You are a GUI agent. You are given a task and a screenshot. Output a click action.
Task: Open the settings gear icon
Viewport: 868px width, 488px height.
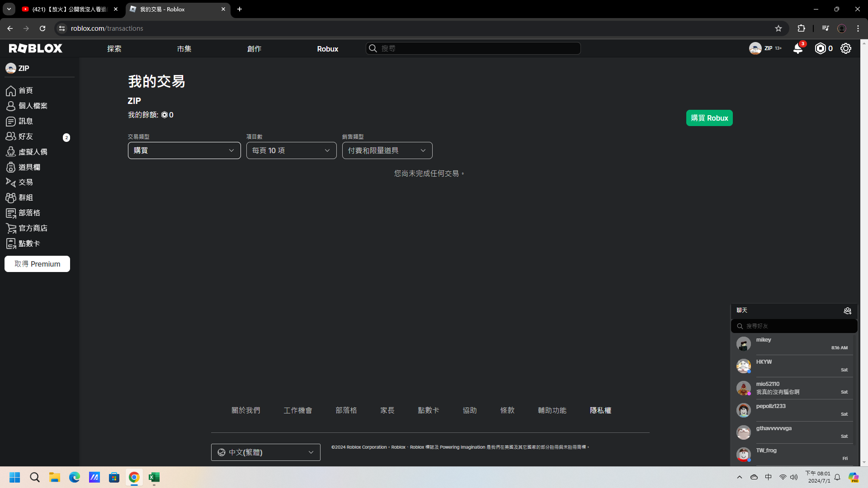point(846,48)
